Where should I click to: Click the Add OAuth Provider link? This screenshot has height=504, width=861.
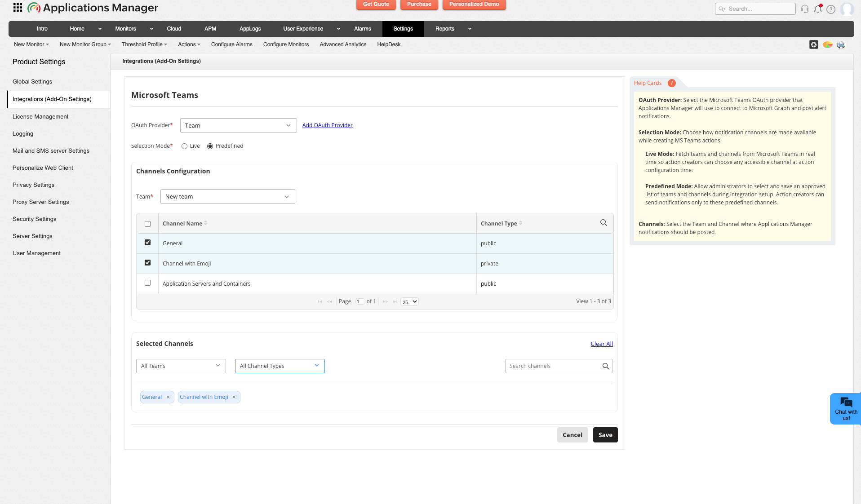coord(327,125)
